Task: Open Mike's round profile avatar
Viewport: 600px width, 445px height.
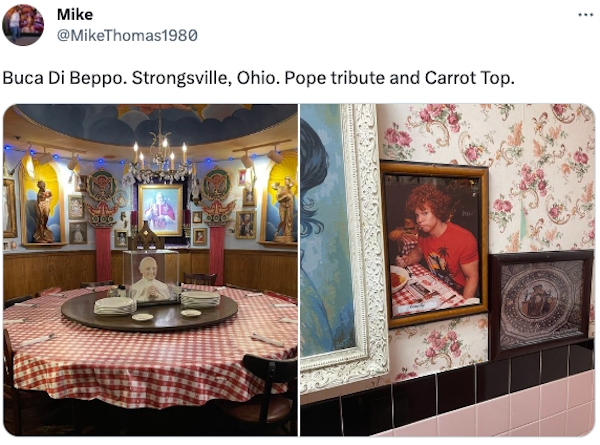Action: click(23, 25)
